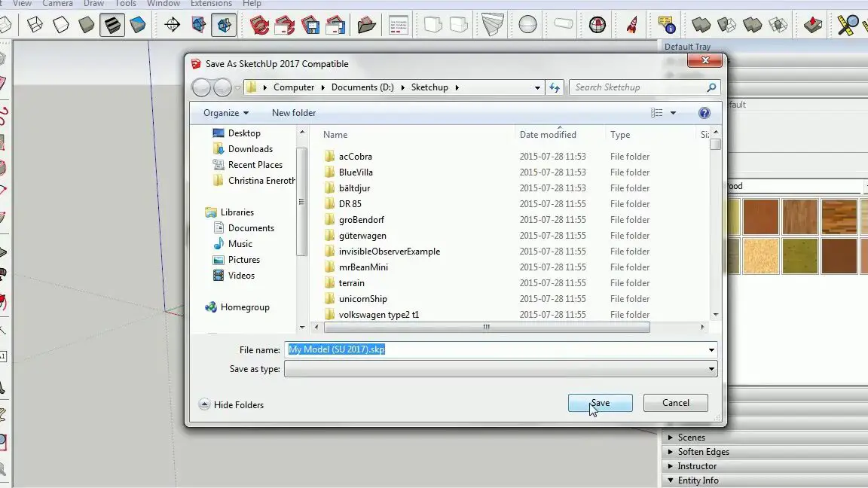Click the first red refresh arrows icon
The width and height of the screenshot is (868, 488).
pos(259,25)
